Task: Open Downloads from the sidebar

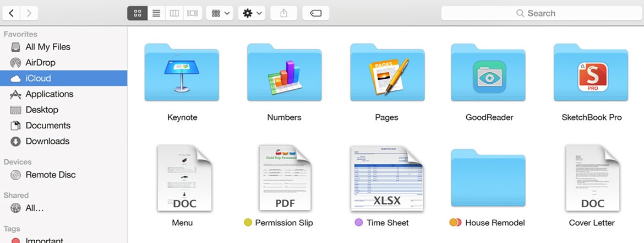Action: point(64,141)
